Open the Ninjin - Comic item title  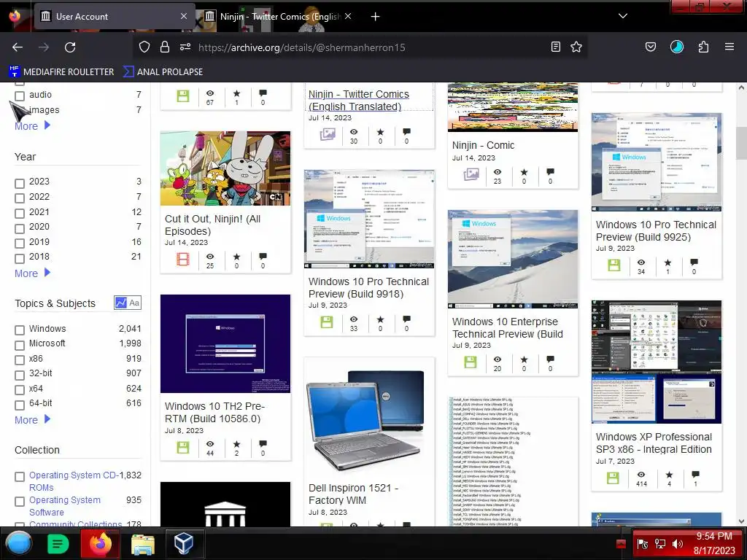[x=483, y=145]
